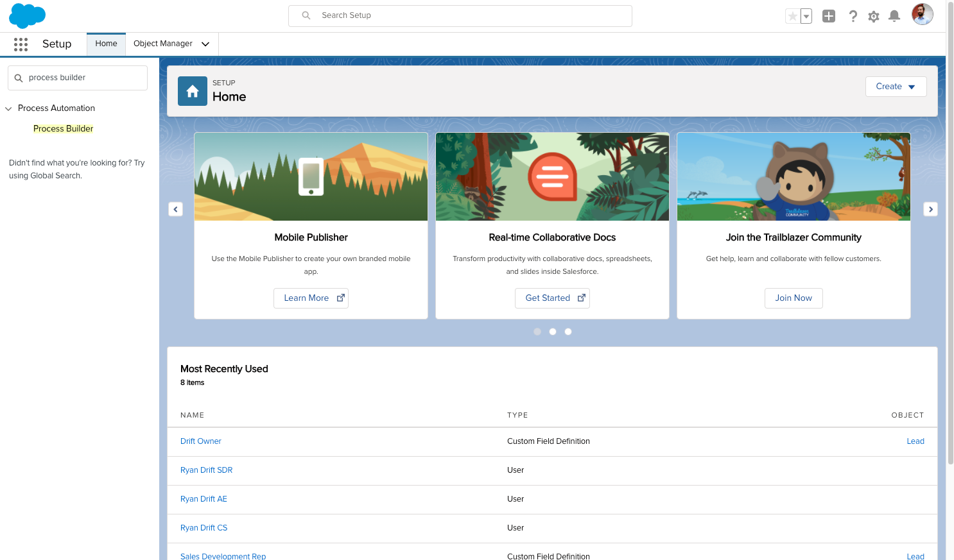The height and width of the screenshot is (560, 954).
Task: Click the TYPE column header
Action: (517, 415)
